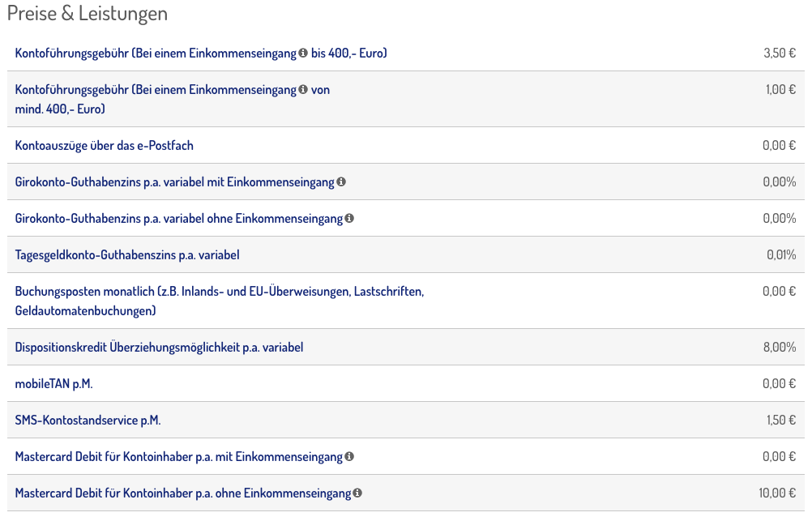Open info icon for Guthabenzins mit Einkommenseingang
Screen dimensions: 812x521
pyautogui.click(x=341, y=181)
